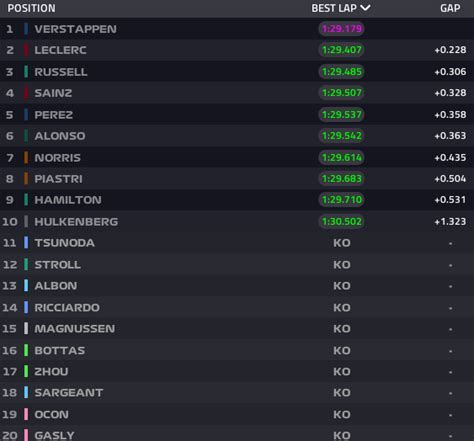The height and width of the screenshot is (441, 474).
Task: Click Russell's 1:29.485 lap time
Action: coord(342,72)
